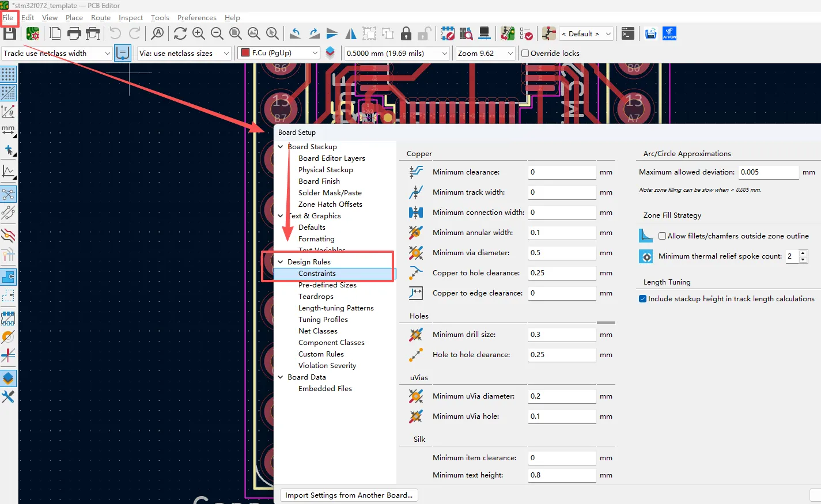Open the Inspect menu
This screenshot has width=821, height=504.
[131, 17]
